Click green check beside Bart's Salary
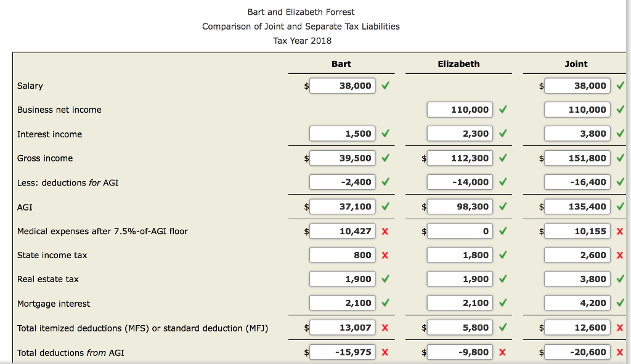 [386, 85]
